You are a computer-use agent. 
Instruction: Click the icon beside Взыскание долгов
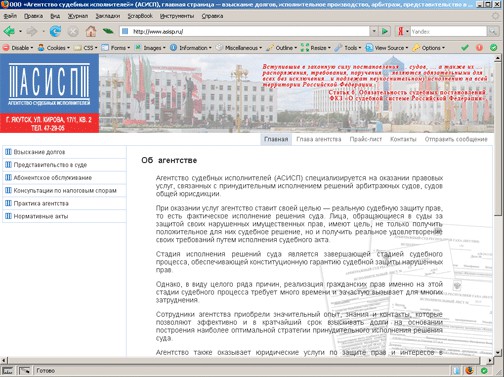point(8,152)
